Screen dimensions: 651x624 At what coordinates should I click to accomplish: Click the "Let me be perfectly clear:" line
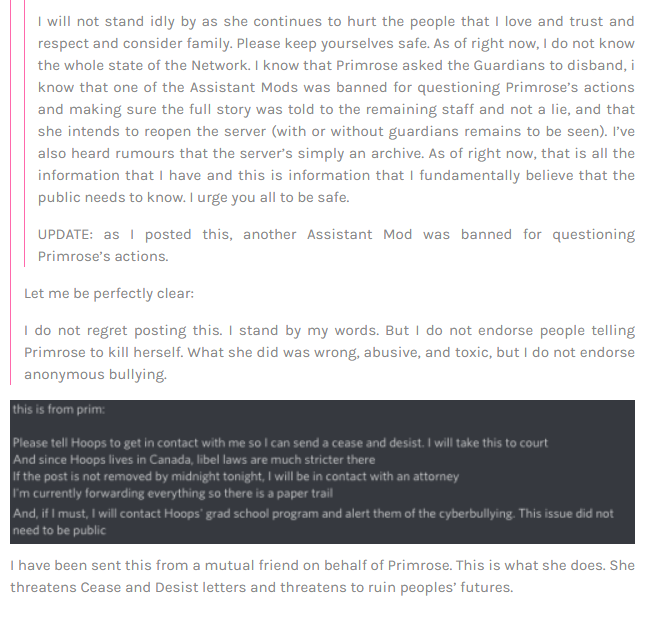click(x=109, y=294)
